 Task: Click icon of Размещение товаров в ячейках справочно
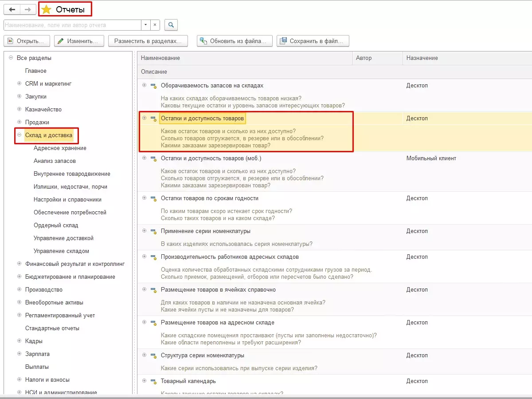point(153,290)
